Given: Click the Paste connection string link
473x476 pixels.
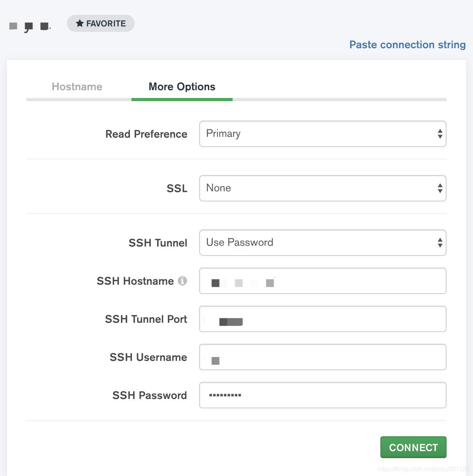Looking at the screenshot, I should click(407, 45).
